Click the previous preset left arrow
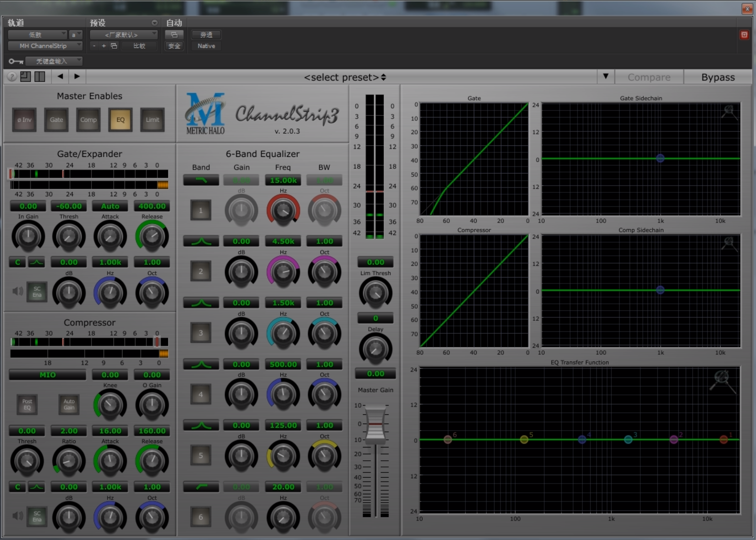 pos(60,76)
